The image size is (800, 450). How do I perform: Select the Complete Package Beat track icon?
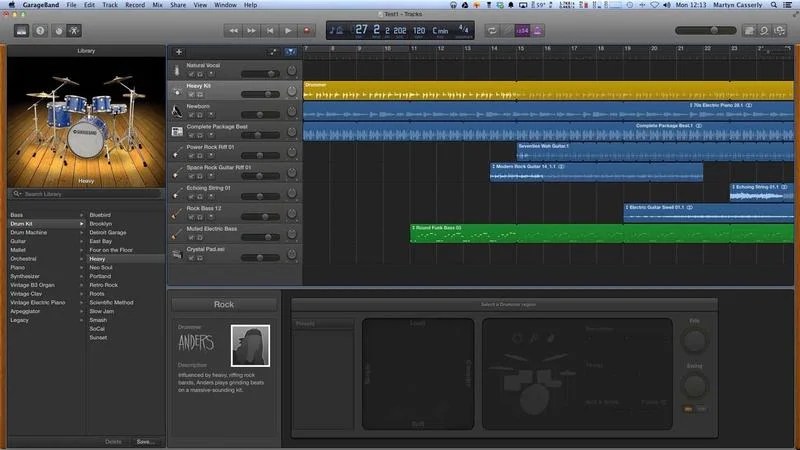(x=177, y=132)
